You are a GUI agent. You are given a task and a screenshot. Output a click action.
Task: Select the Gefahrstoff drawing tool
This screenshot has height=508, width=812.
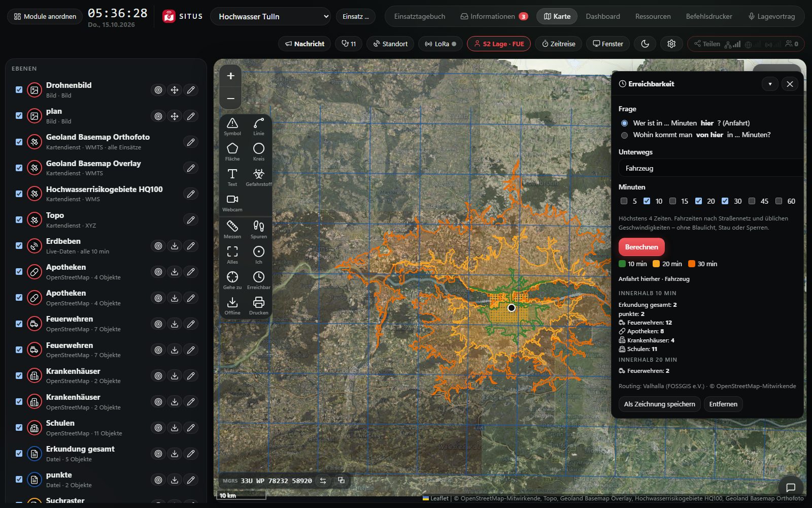point(259,177)
